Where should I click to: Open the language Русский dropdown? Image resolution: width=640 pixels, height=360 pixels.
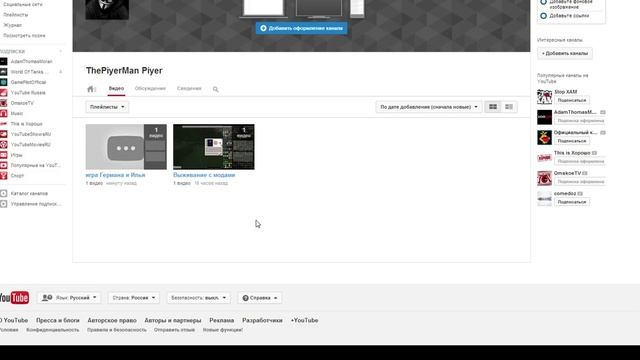[x=69, y=298]
